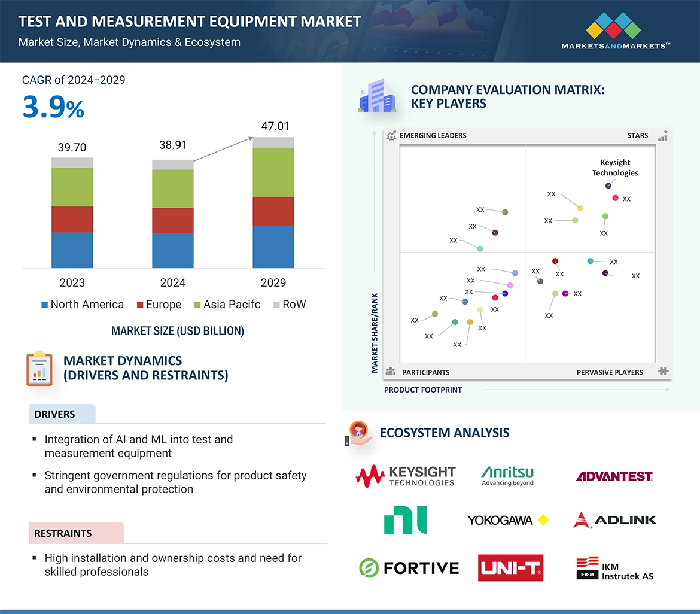Click the 2029 stacked bar
The image size is (700, 614).
pyautogui.click(x=273, y=202)
